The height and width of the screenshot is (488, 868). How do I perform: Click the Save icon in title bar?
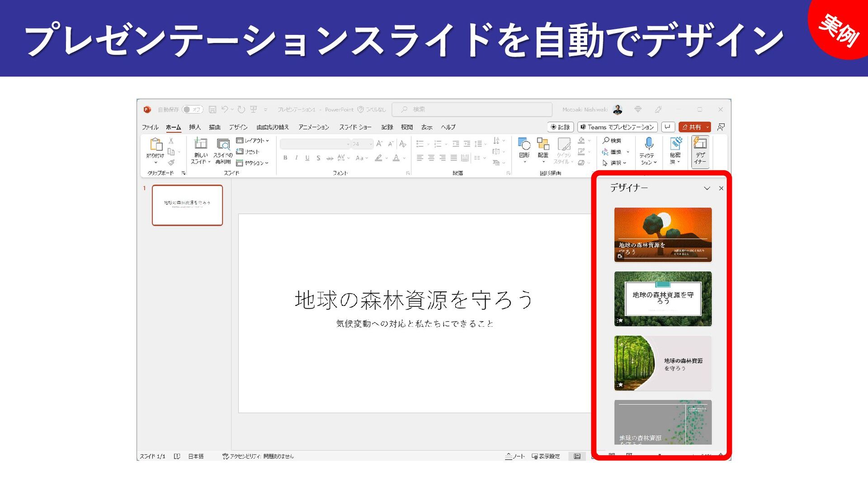tap(212, 109)
